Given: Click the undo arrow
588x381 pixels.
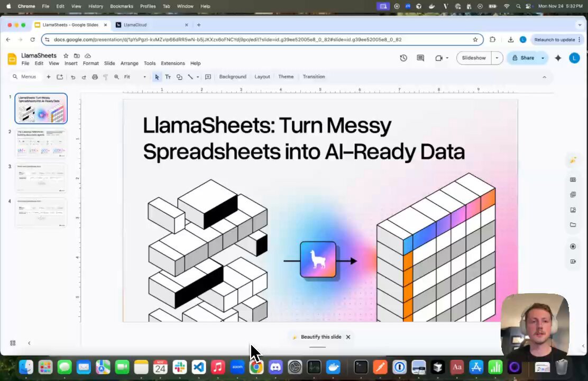Looking at the screenshot, I should click(x=73, y=77).
